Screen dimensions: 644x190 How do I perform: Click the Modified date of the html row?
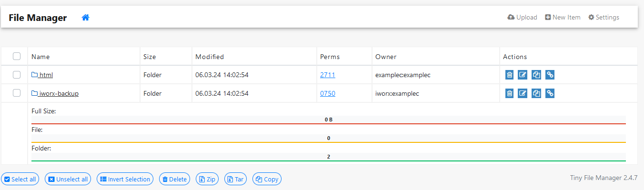222,75
